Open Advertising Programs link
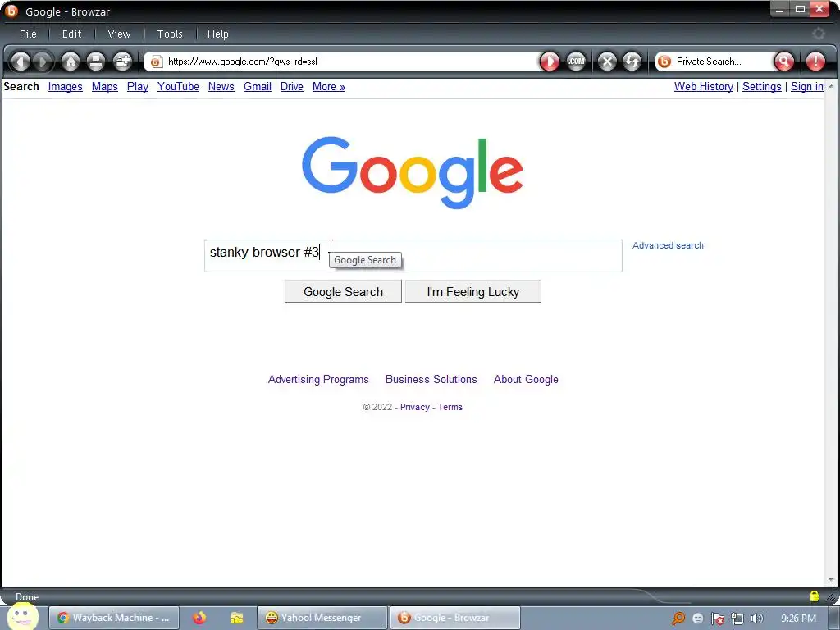This screenshot has height=630, width=840. pos(318,379)
